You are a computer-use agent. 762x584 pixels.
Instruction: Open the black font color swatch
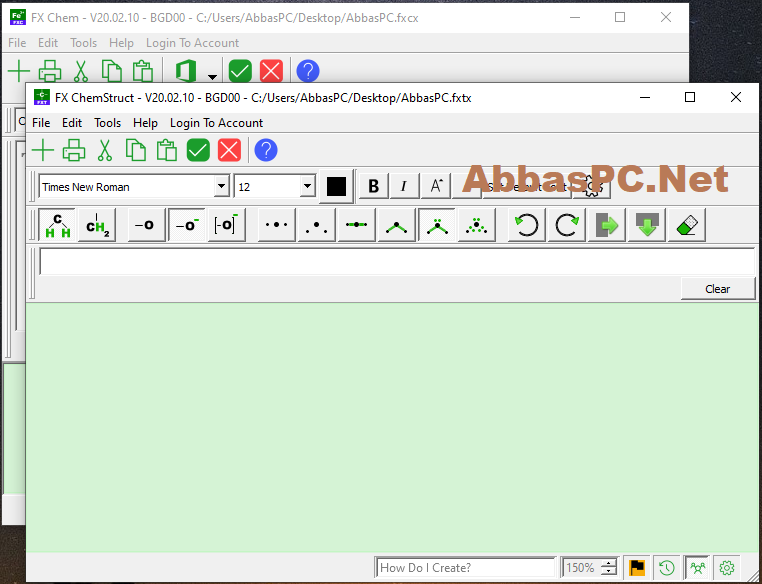click(336, 187)
